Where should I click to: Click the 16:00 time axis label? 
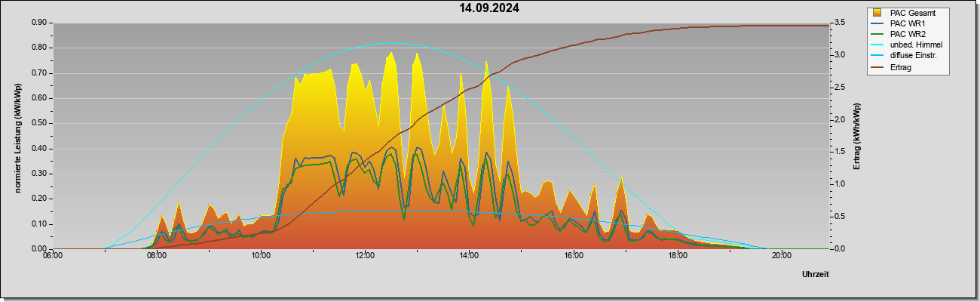tap(573, 255)
